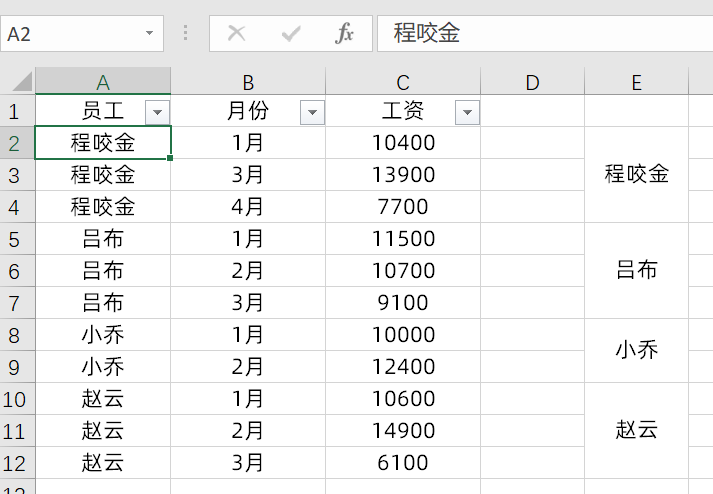Viewport: 713px width, 494px height.
Task: Click the Name Box showing A2
Action: pos(82,34)
